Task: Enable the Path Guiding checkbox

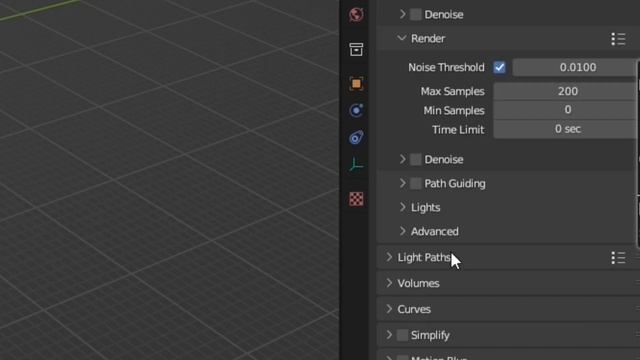Action: coord(416,184)
